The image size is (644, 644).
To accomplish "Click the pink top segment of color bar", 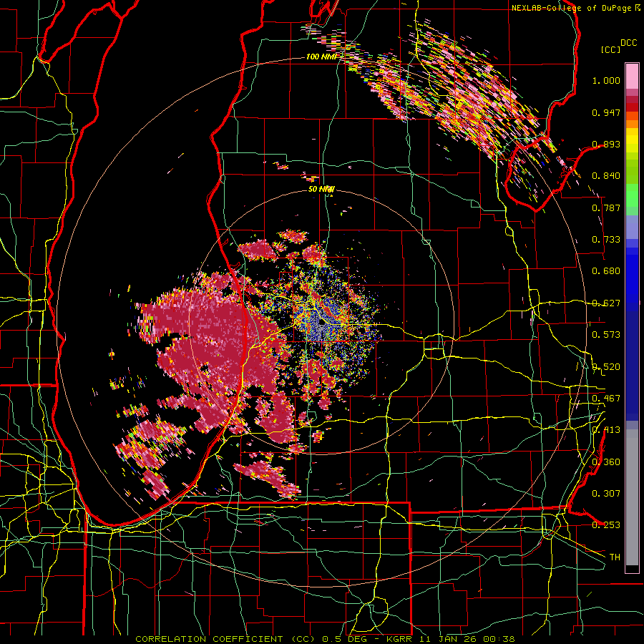I will [632, 76].
